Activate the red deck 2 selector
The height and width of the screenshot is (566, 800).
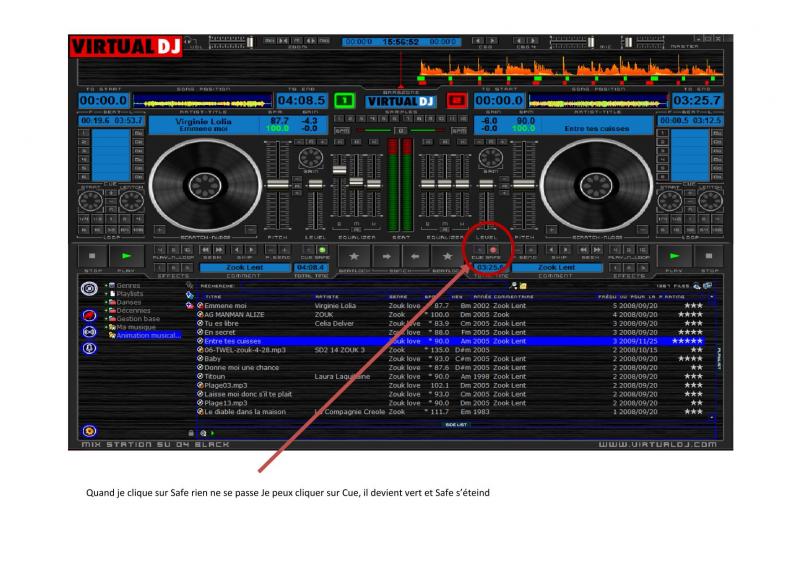tap(456, 101)
